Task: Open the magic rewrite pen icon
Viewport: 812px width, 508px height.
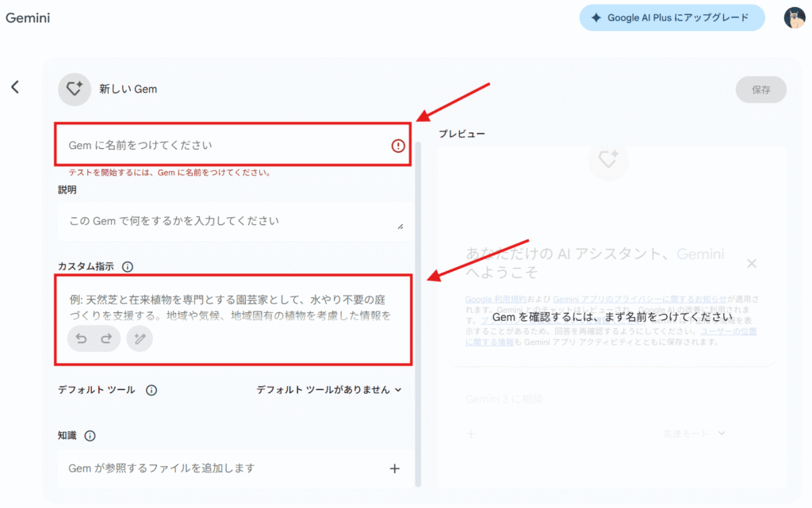Action: (140, 338)
